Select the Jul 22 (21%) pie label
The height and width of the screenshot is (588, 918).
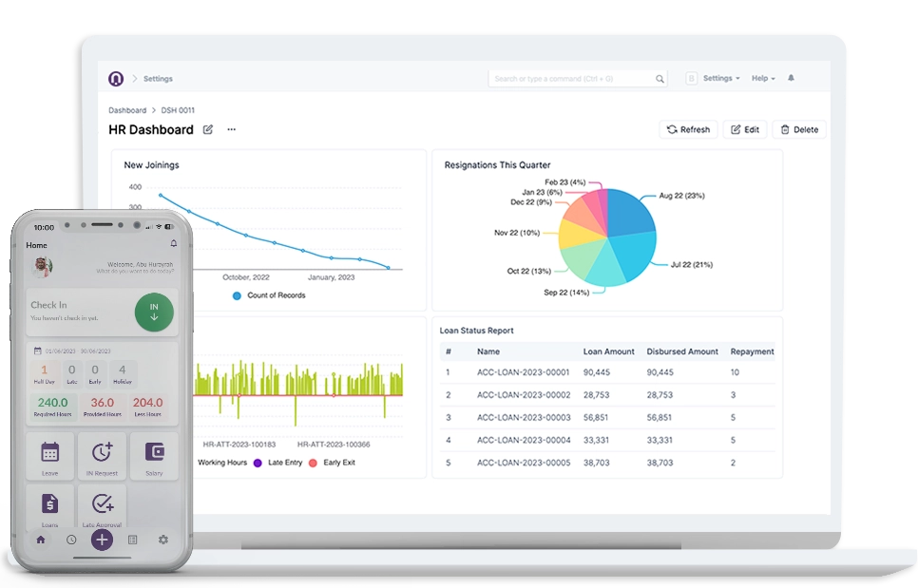point(692,264)
